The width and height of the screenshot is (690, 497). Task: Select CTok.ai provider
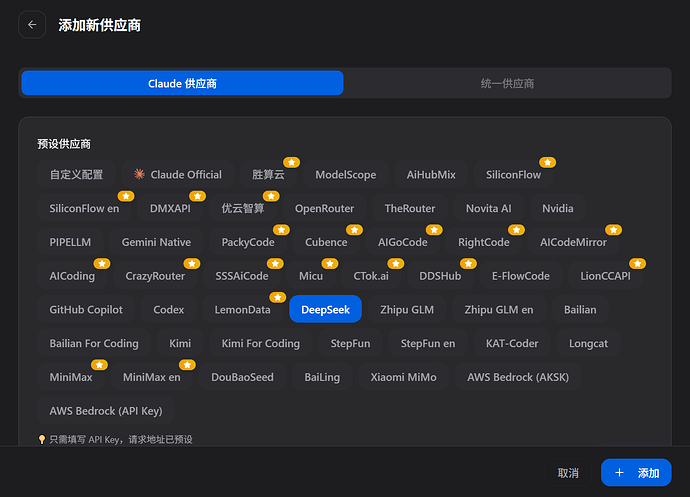coord(371,276)
